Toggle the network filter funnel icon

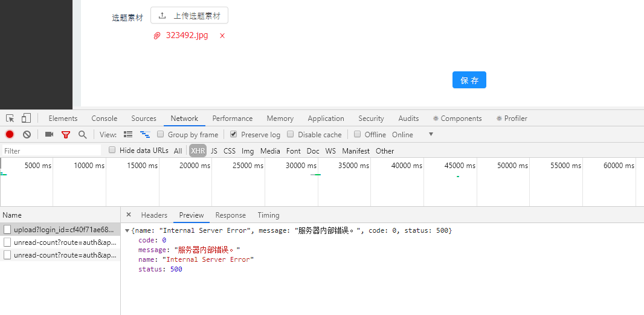pos(66,135)
